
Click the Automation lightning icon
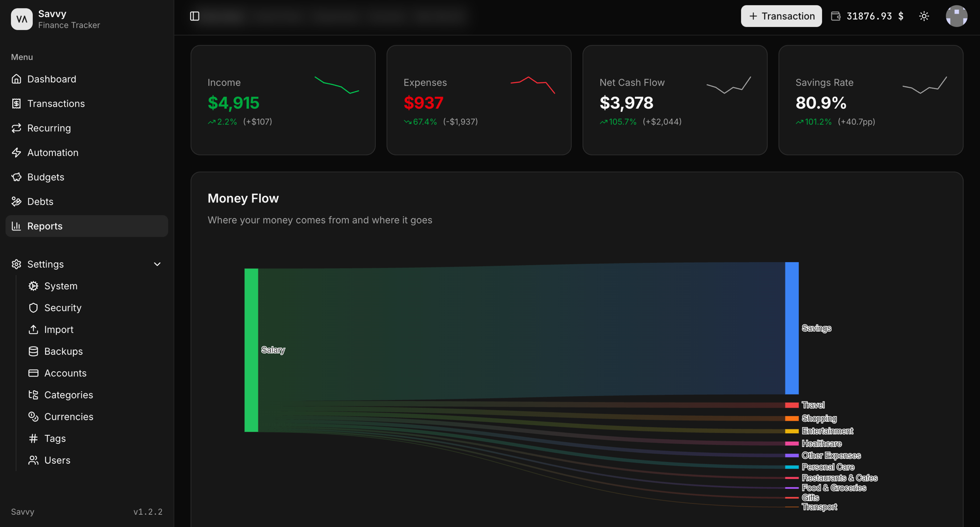17,152
